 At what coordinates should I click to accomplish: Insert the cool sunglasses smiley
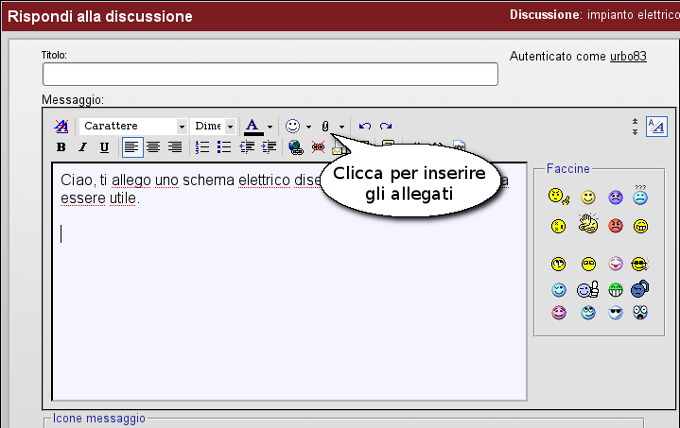pos(615,313)
